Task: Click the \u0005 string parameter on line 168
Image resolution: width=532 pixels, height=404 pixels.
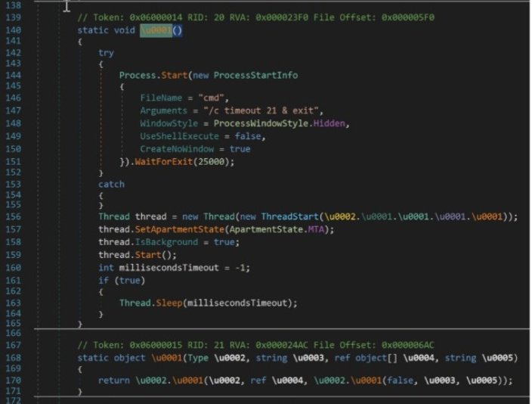Action: click(497, 358)
